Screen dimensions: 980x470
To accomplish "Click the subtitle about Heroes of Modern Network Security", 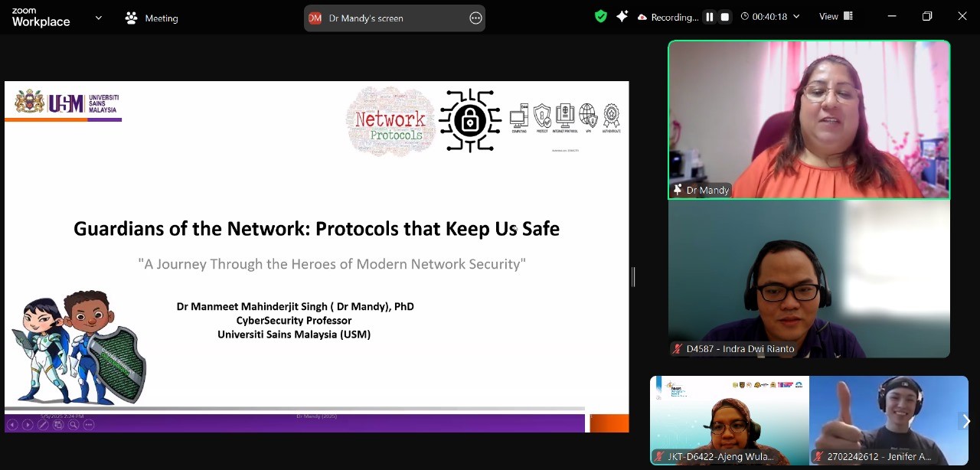I will point(332,264).
